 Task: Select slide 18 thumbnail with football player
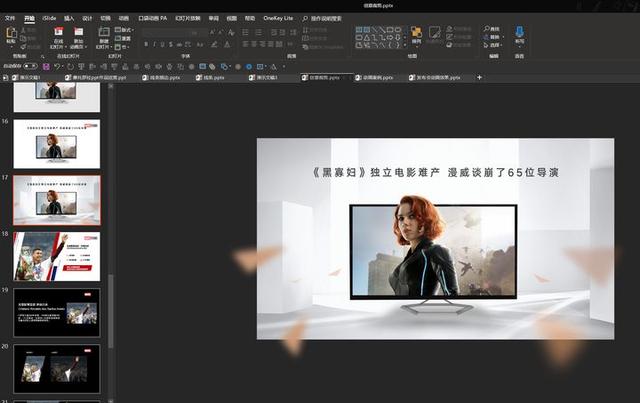(56, 256)
